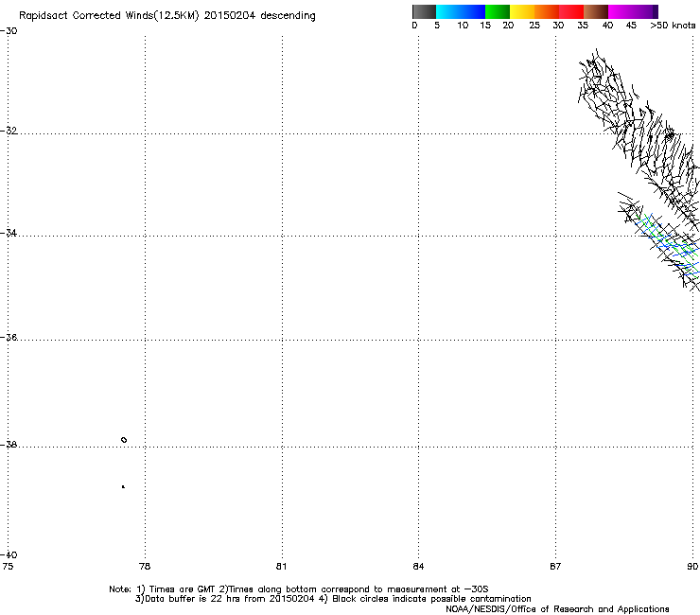This screenshot has height=615, width=700.
Task: Click the word 'descending' in the title
Action: coord(288,16)
